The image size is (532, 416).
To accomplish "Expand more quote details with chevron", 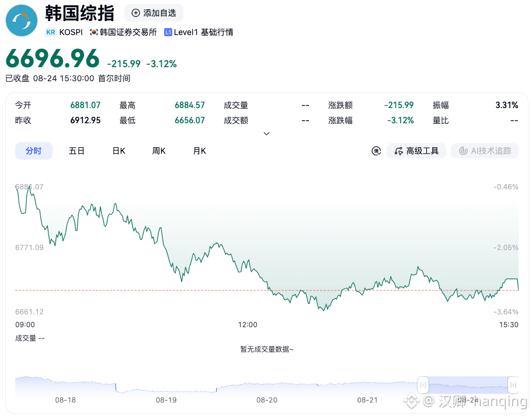I will coord(267,133).
